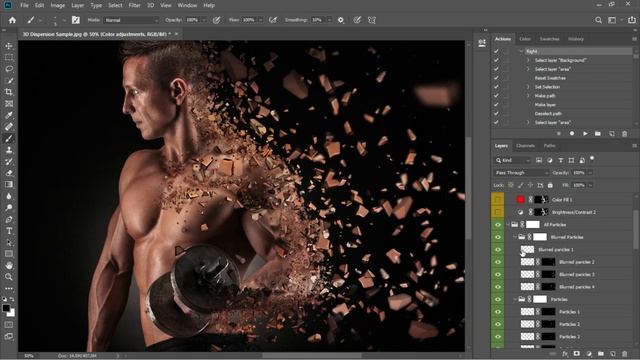This screenshot has height=360, width=640.
Task: Click the add layer mask icon
Action: pos(577,353)
